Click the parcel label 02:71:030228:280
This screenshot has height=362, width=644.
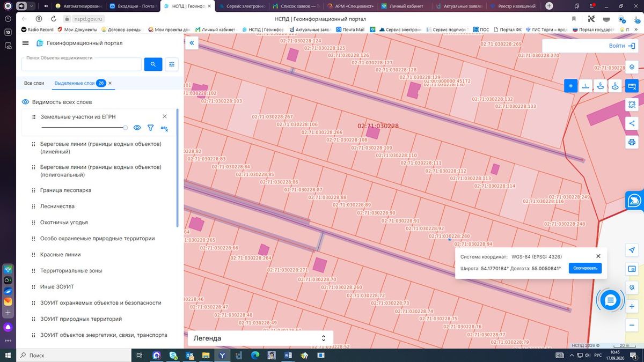(x=449, y=237)
